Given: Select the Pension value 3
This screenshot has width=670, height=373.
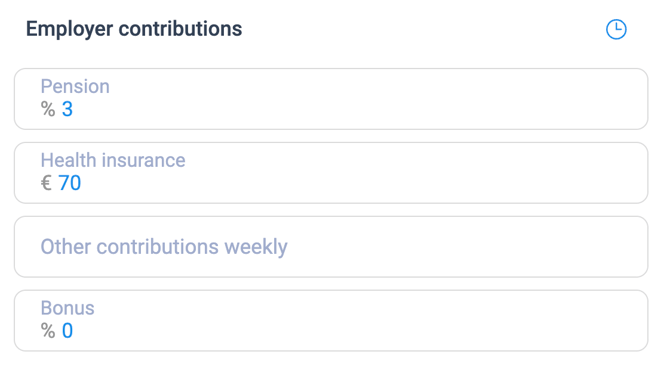Looking at the screenshot, I should [x=67, y=109].
